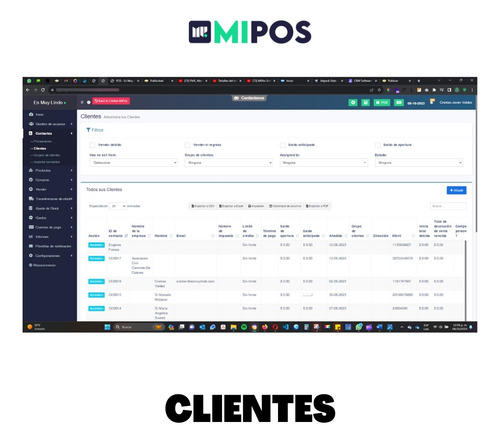
Task: Check the Saldo anticipado checkbox
Action: (x=283, y=145)
